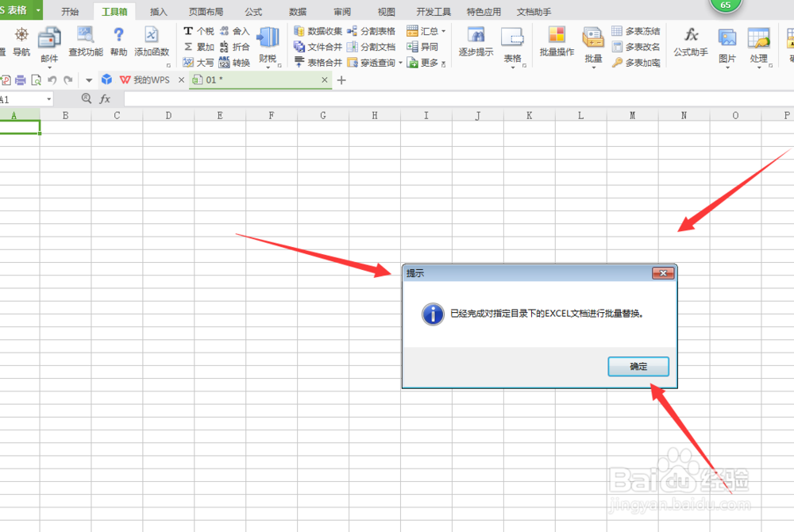Click the 转换 convert tool
Viewport: 794px width, 532px height.
point(235,62)
